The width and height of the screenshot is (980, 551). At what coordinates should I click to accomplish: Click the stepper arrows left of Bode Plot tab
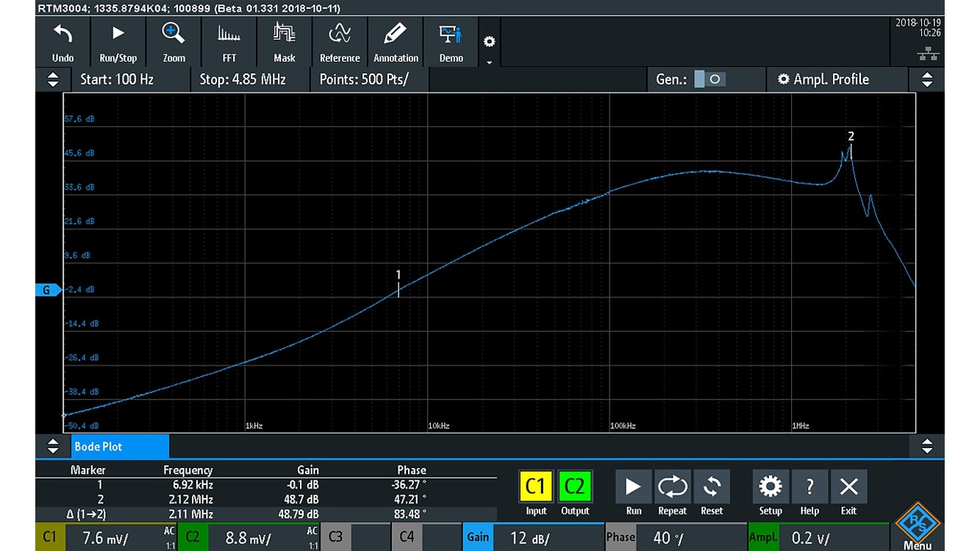coord(51,446)
